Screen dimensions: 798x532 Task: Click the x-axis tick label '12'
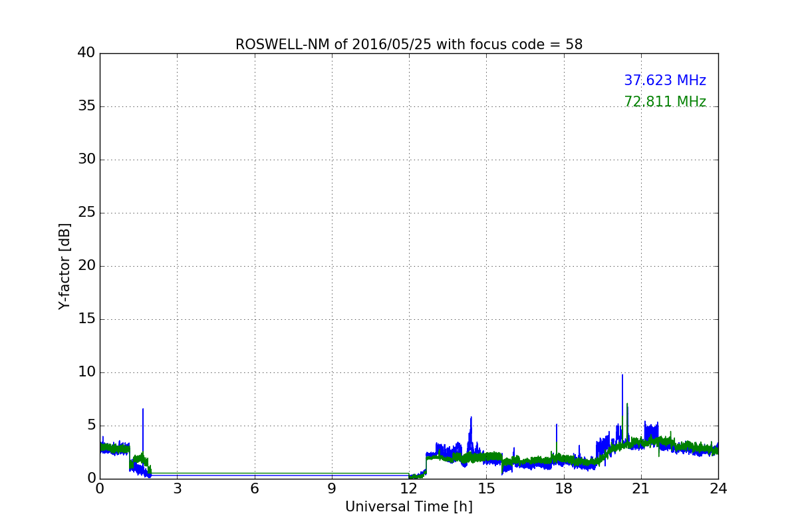409,489
